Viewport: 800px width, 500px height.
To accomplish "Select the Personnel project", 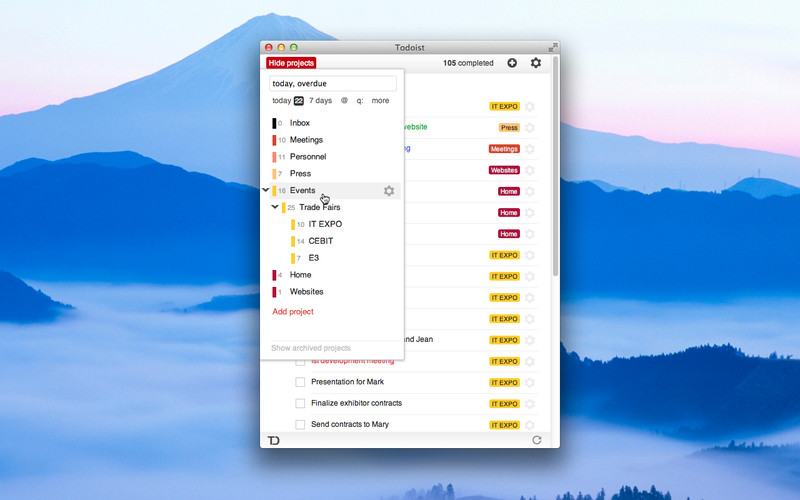I will pos(308,157).
